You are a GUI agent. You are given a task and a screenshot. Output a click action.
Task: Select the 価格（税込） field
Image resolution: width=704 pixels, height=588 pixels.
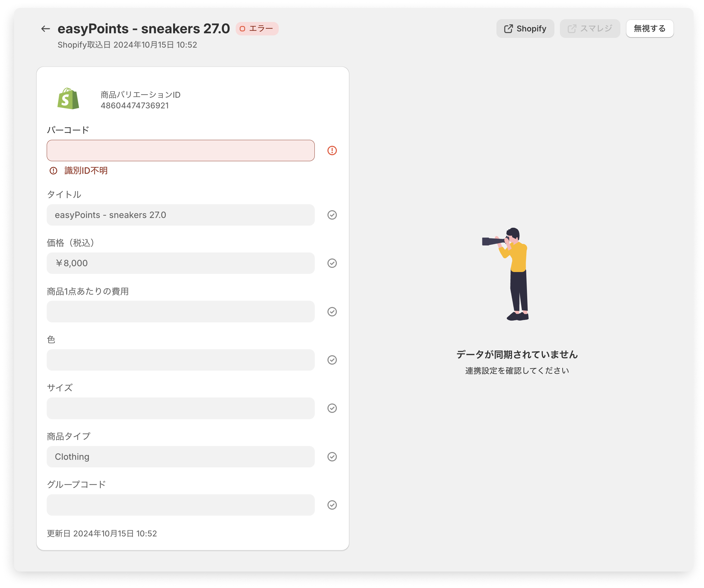tap(180, 263)
